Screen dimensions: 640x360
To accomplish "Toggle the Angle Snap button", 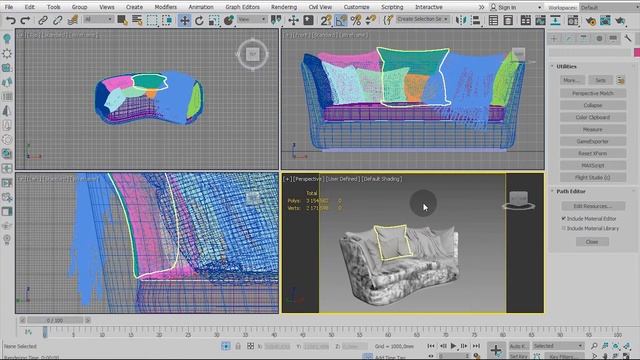I will (340, 20).
